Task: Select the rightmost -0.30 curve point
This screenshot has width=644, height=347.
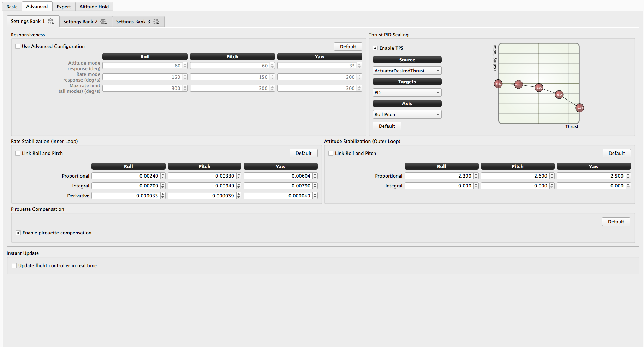Action: pos(579,108)
